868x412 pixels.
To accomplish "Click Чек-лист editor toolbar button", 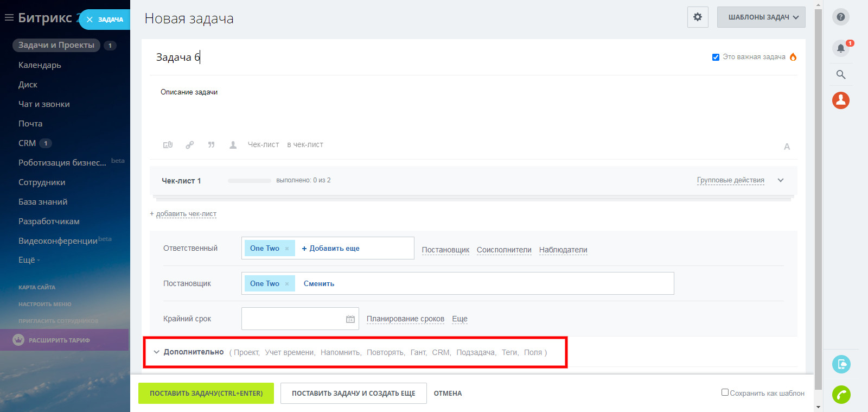I will [x=263, y=145].
